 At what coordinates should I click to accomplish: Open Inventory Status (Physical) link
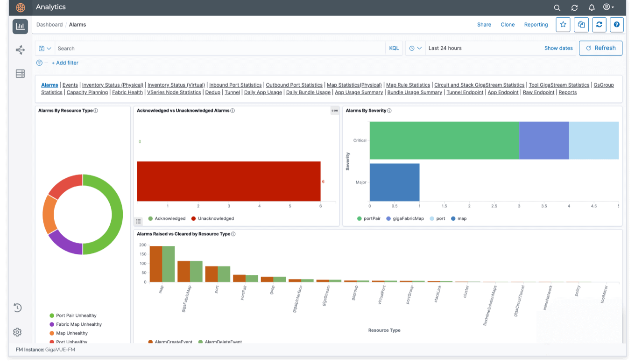pyautogui.click(x=113, y=85)
